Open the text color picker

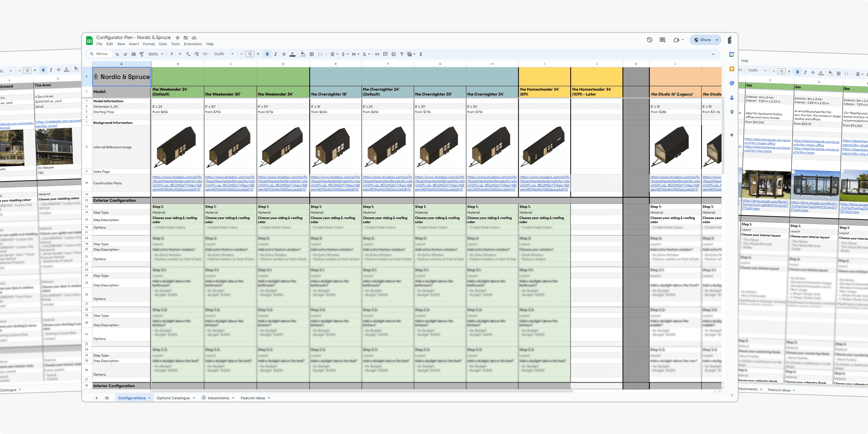(x=293, y=54)
